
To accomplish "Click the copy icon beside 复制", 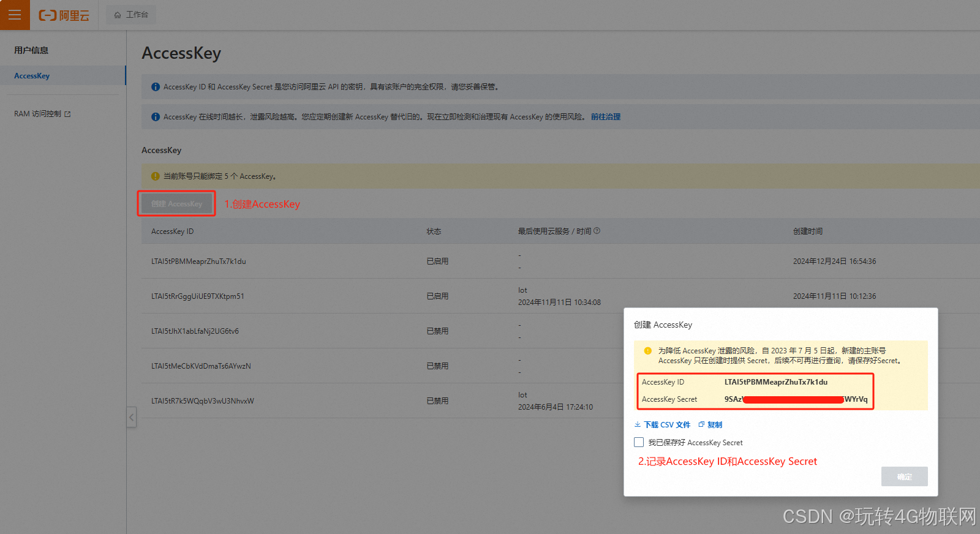I will coord(701,424).
